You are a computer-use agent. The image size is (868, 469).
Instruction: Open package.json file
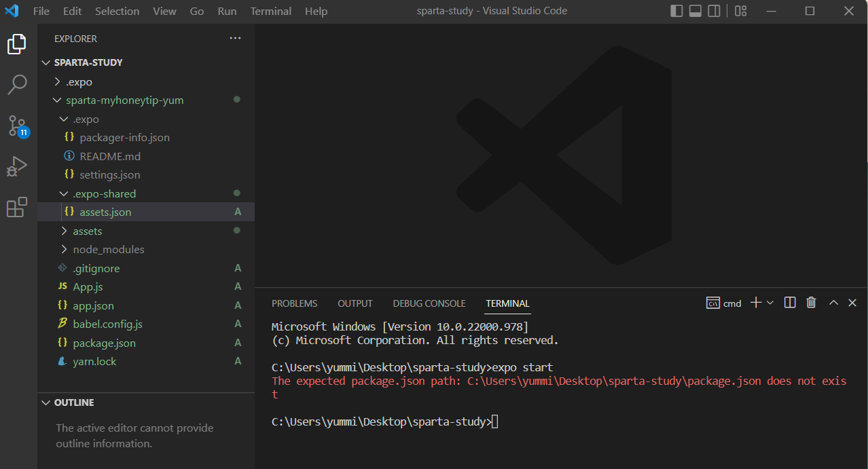pos(146,343)
